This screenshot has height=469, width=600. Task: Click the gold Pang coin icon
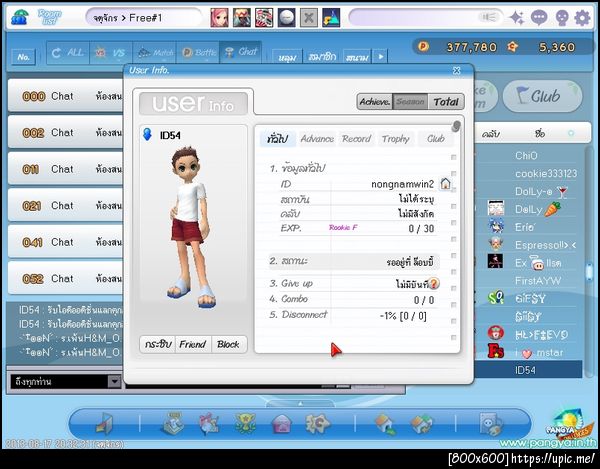(423, 47)
